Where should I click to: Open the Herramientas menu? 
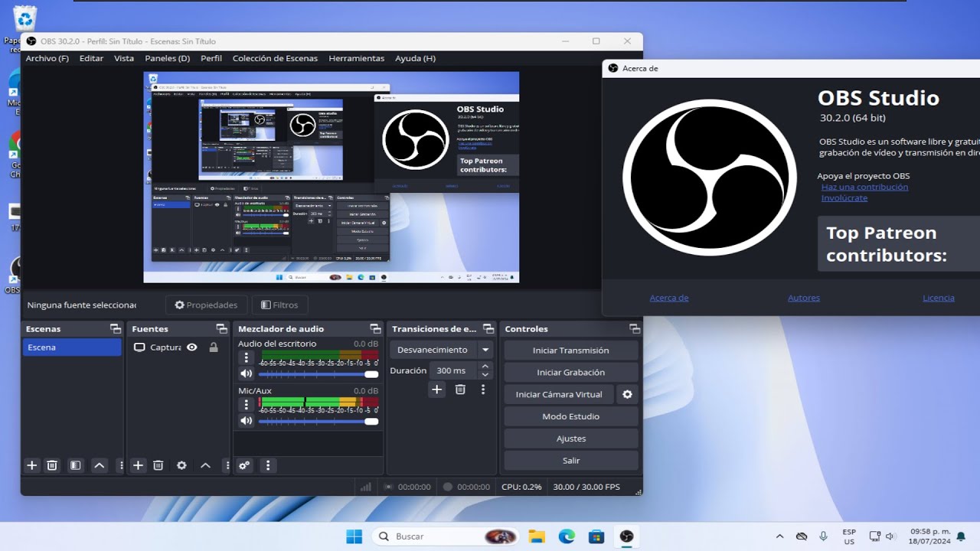coord(357,58)
